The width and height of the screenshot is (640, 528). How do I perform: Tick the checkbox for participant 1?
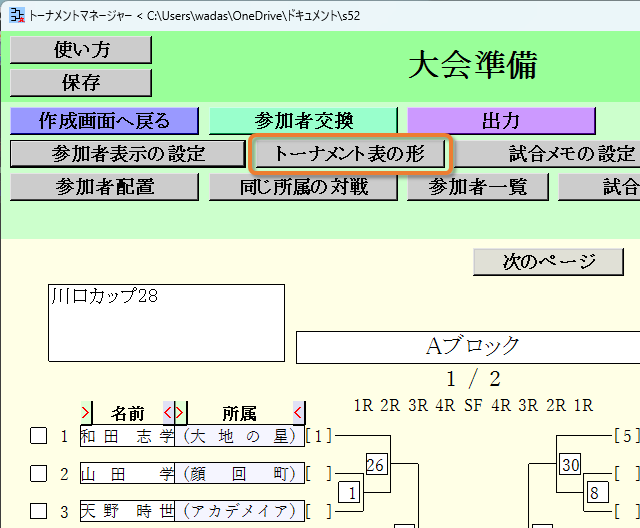pyautogui.click(x=38, y=436)
